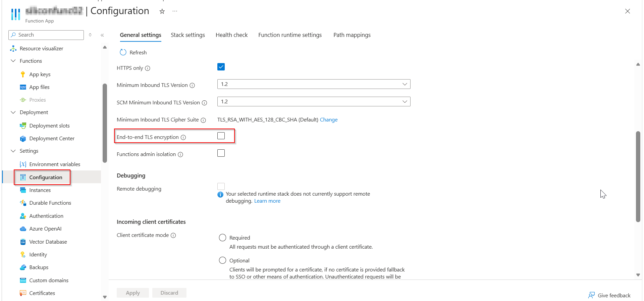Open the Function runtime settings tab
The width and height of the screenshot is (644, 301).
[290, 35]
